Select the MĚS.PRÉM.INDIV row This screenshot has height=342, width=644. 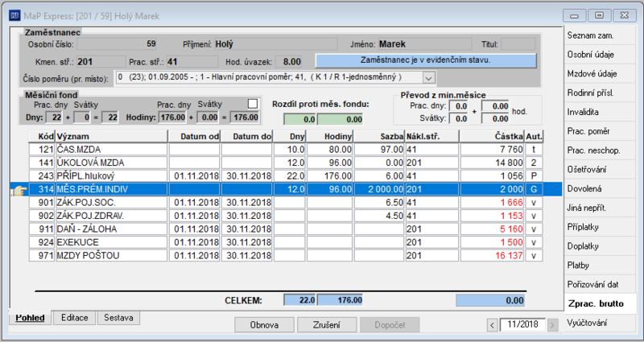click(286, 189)
